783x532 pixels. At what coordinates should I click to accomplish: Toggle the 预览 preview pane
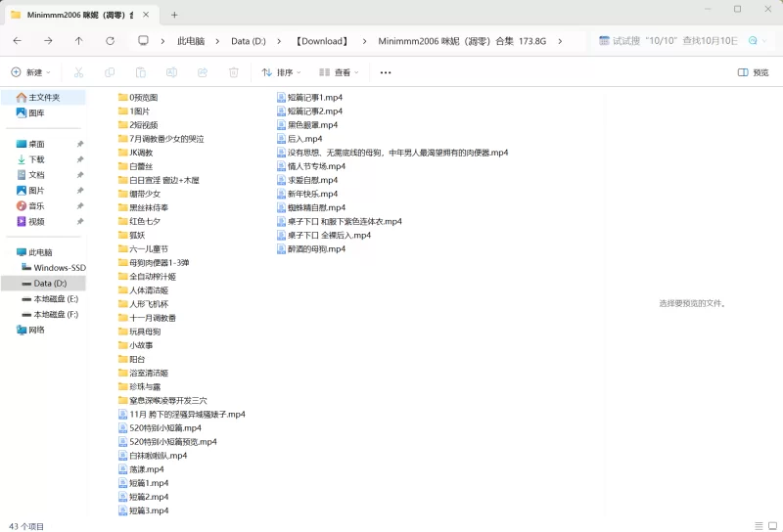tap(753, 72)
